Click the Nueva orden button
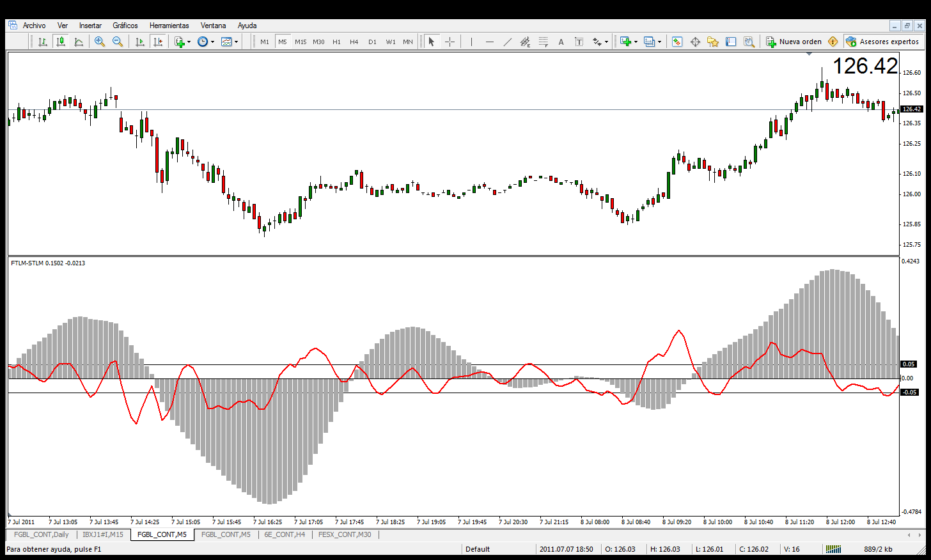931x560 pixels. tap(794, 42)
